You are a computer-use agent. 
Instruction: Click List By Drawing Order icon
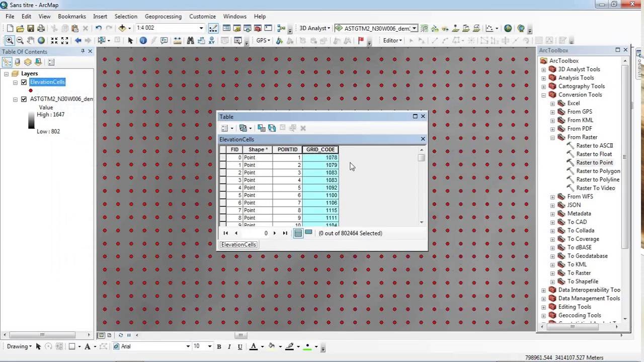7,62
